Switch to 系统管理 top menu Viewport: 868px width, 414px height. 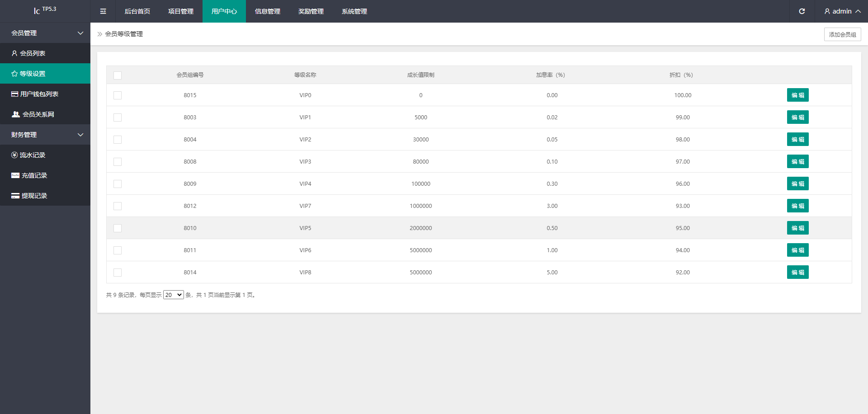[x=354, y=11]
